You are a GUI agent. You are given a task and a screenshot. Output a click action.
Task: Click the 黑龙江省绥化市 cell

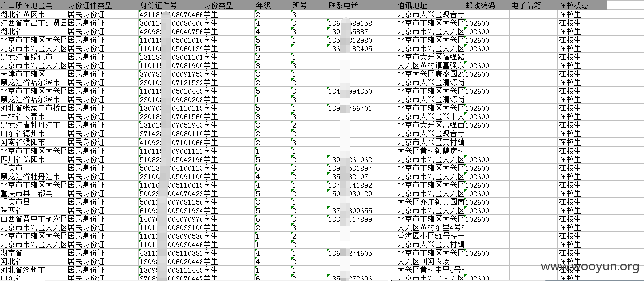(33, 57)
